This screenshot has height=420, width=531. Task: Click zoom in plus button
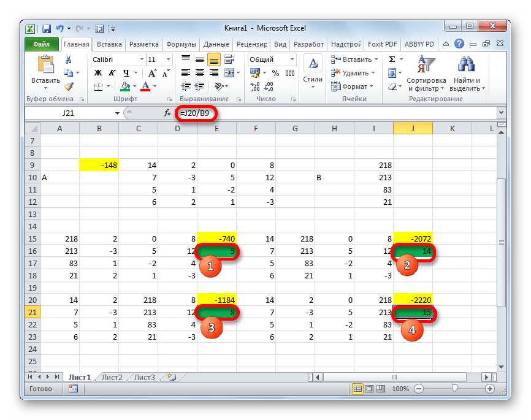point(490,389)
